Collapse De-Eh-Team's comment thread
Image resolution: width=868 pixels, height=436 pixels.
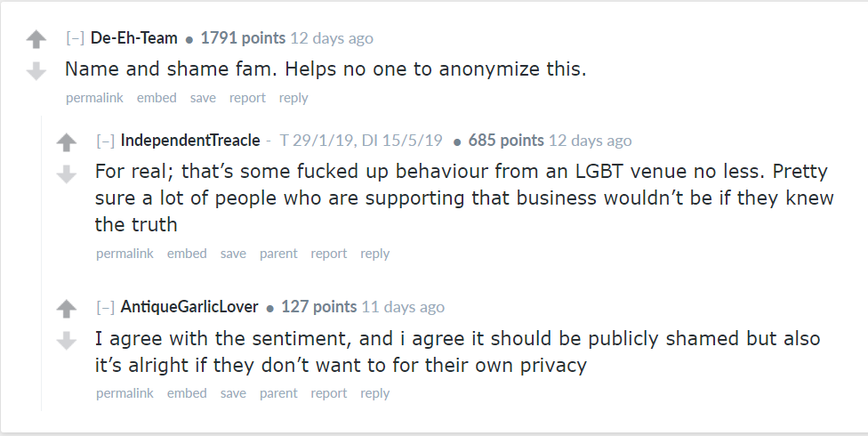click(75, 38)
